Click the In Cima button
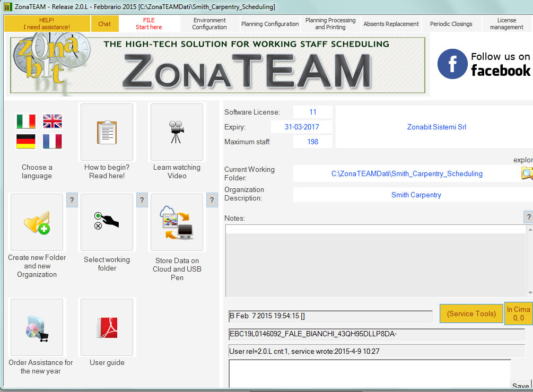Viewport: 533px width, 392px height. point(518,313)
